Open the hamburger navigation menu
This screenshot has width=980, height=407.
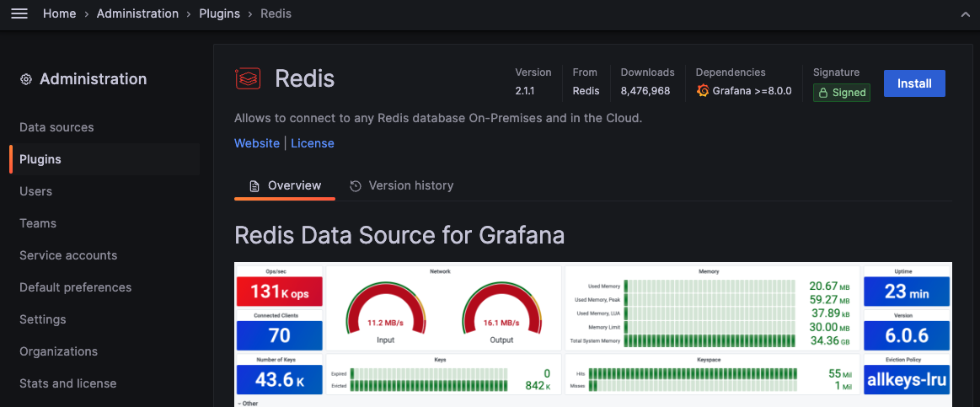click(x=19, y=13)
